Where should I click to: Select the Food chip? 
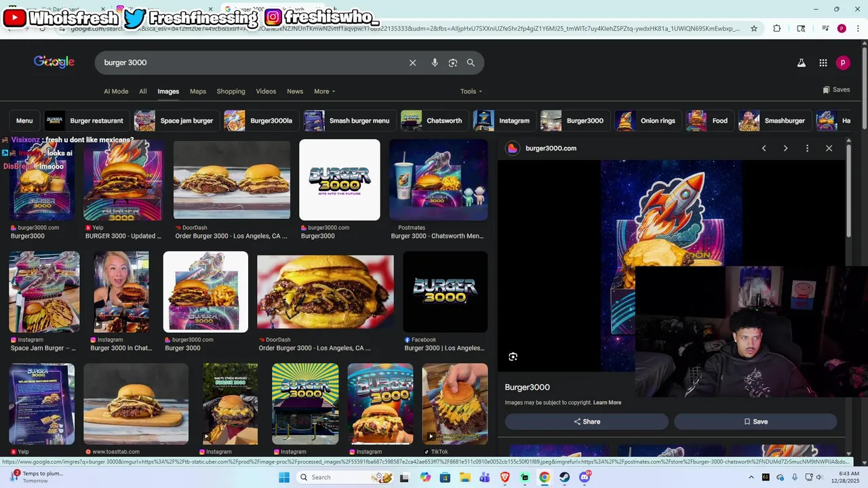[709, 121]
